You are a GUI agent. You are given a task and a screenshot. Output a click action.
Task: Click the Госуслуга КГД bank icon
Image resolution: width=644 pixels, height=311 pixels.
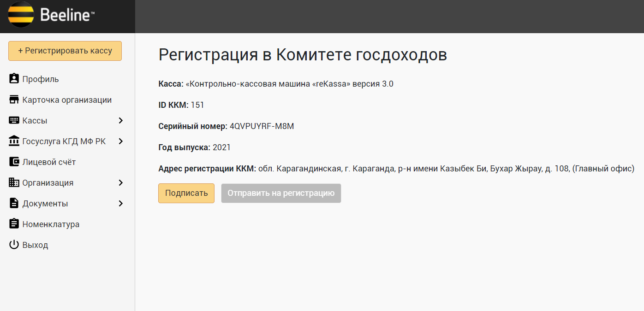[14, 141]
